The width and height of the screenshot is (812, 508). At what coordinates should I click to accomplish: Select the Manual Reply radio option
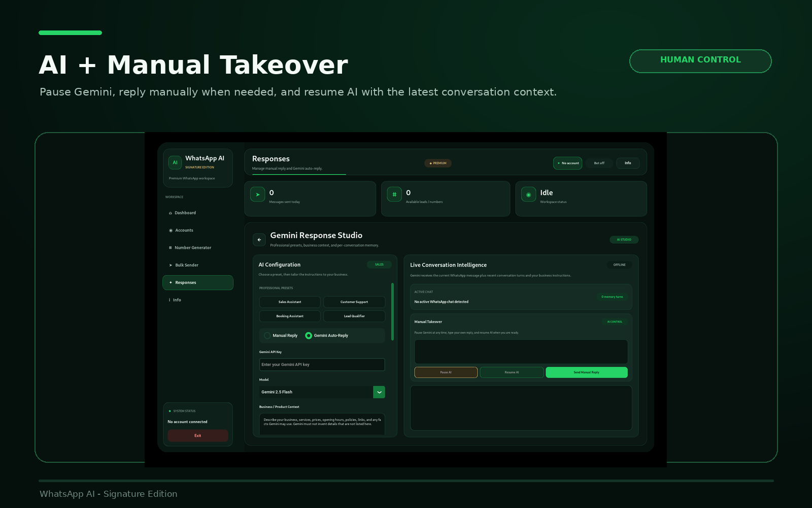click(281, 335)
